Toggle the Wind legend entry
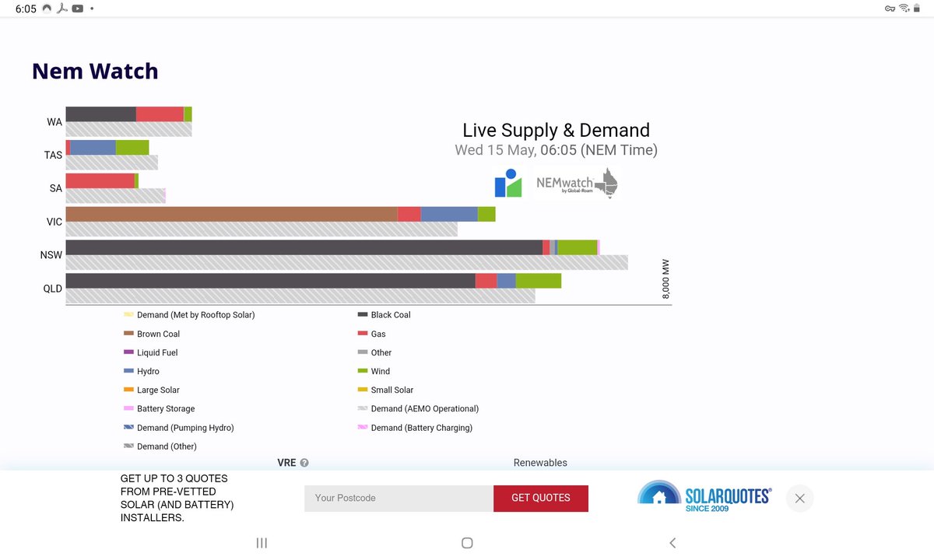The image size is (934, 560). [x=378, y=371]
